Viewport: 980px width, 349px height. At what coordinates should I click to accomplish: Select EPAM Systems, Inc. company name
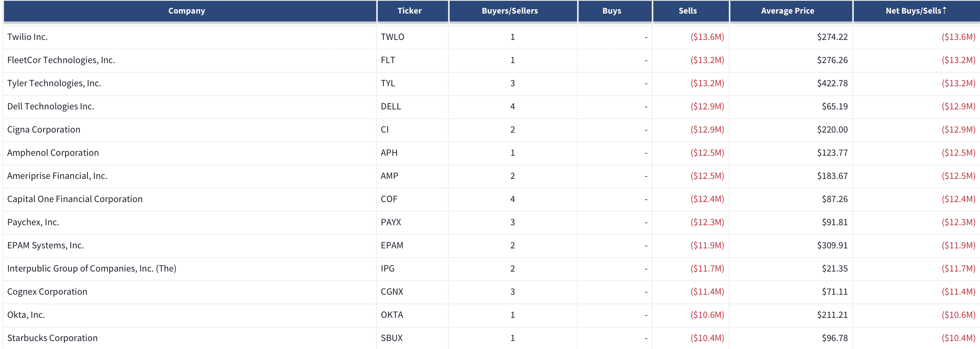click(x=46, y=246)
